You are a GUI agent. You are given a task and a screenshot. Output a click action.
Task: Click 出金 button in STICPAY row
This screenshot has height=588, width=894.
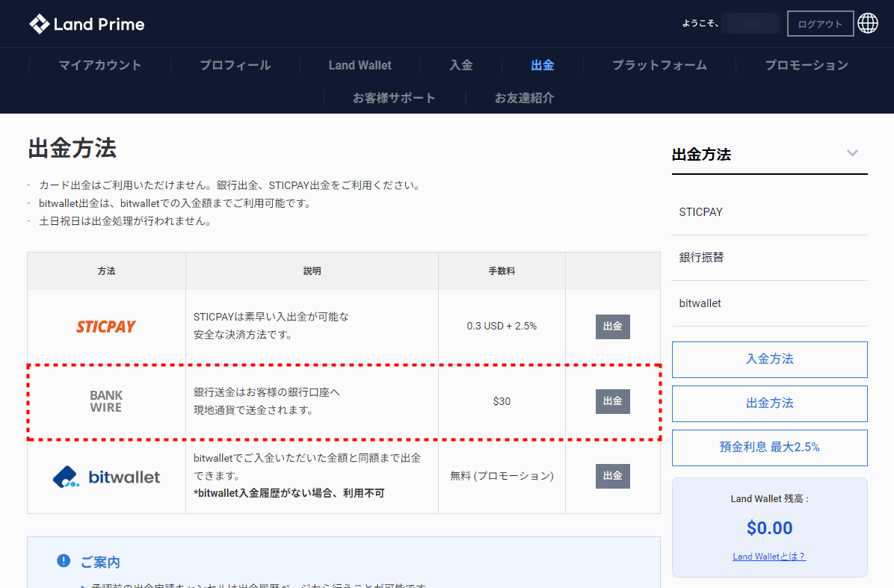click(613, 327)
